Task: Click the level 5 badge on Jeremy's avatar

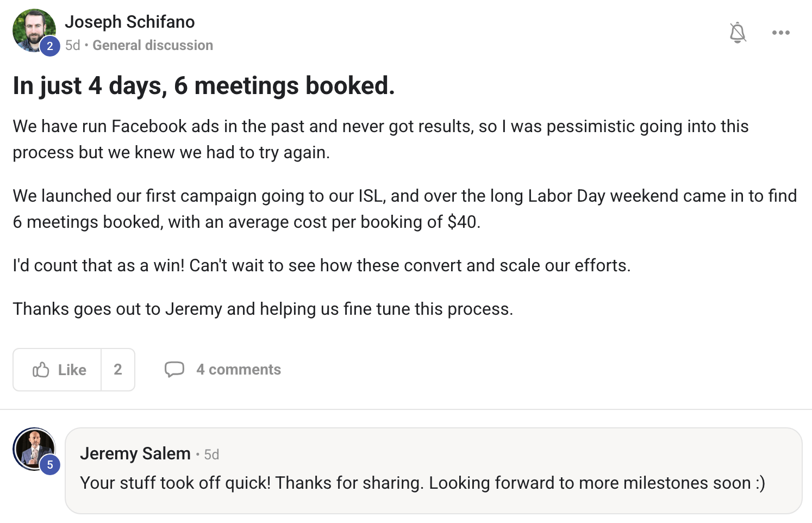Action: point(50,465)
